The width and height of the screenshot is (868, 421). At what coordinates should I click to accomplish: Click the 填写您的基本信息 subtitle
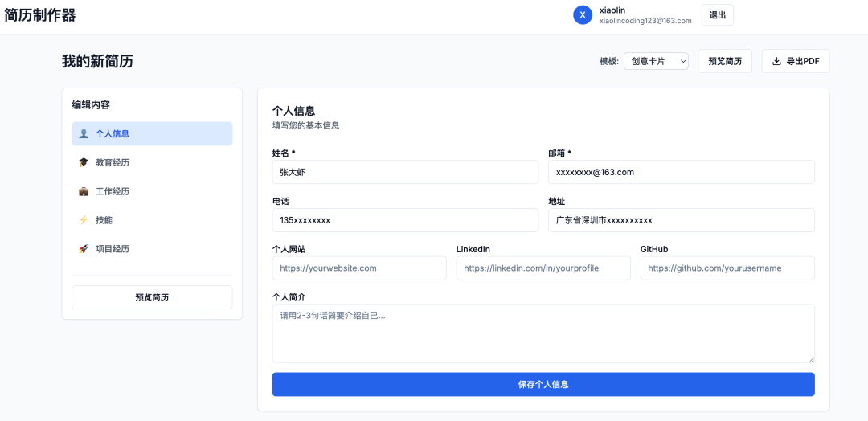[305, 125]
